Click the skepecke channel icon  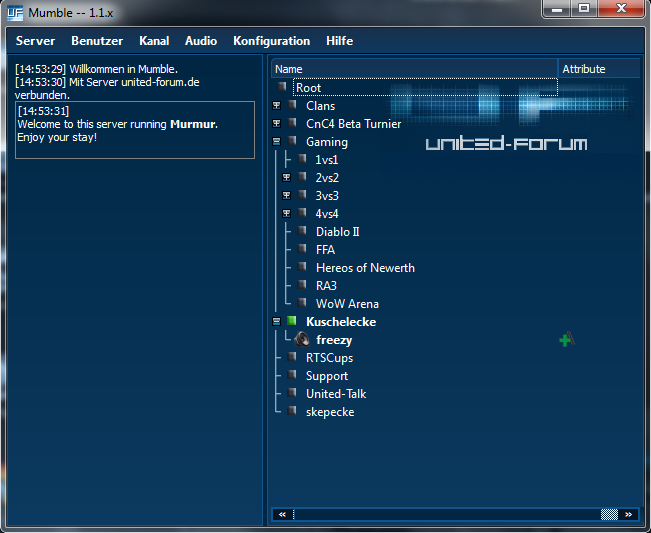tap(292, 411)
